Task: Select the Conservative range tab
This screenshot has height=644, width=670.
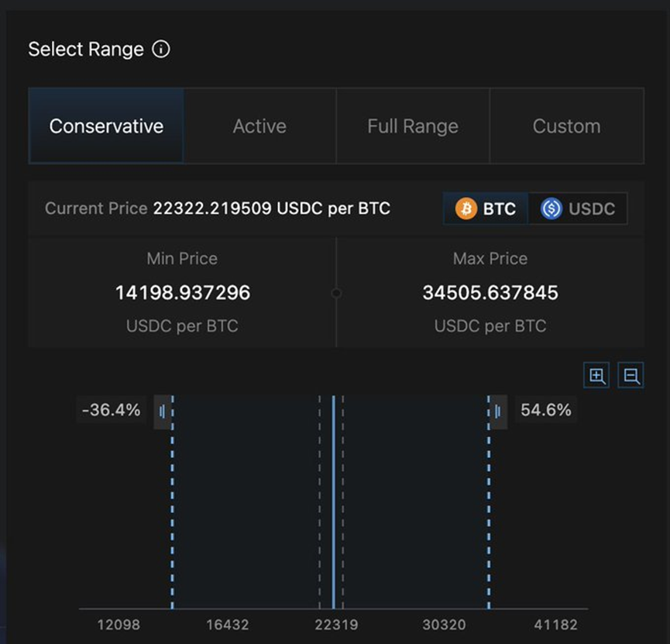Action: (106, 126)
